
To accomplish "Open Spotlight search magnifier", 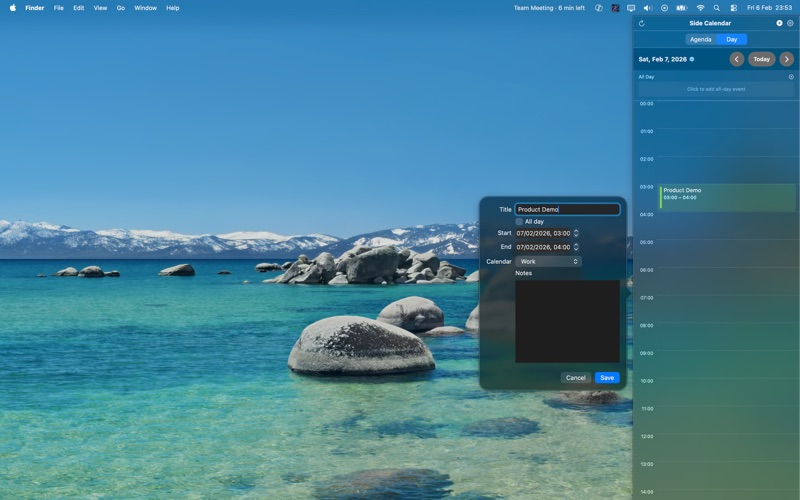I will tap(717, 8).
